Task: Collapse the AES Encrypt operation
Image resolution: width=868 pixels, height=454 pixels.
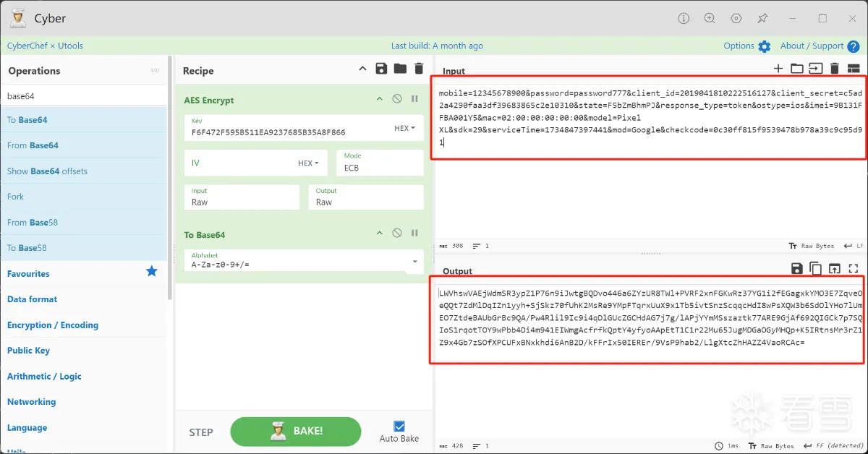Action: pos(379,99)
